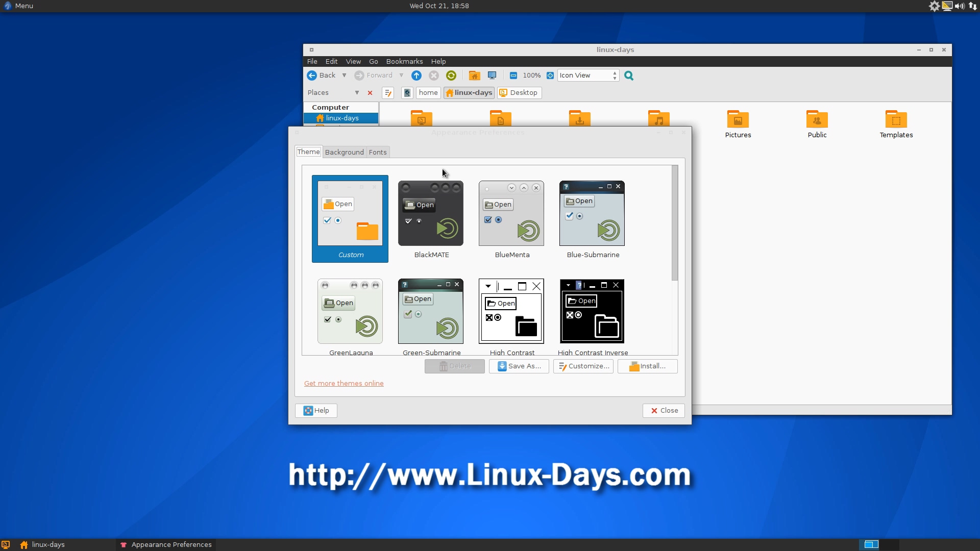The height and width of the screenshot is (551, 980).
Task: Open the Documents folder icon
Action: [x=501, y=118]
